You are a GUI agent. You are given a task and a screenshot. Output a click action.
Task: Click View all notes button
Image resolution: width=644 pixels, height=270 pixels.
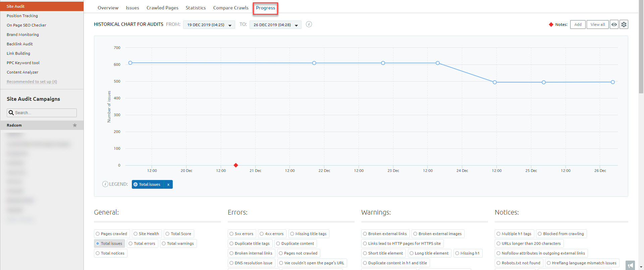pyautogui.click(x=597, y=25)
